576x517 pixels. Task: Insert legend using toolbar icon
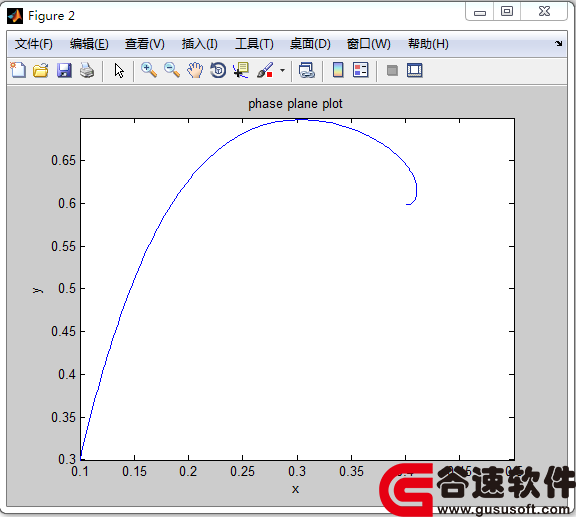pyautogui.click(x=361, y=70)
